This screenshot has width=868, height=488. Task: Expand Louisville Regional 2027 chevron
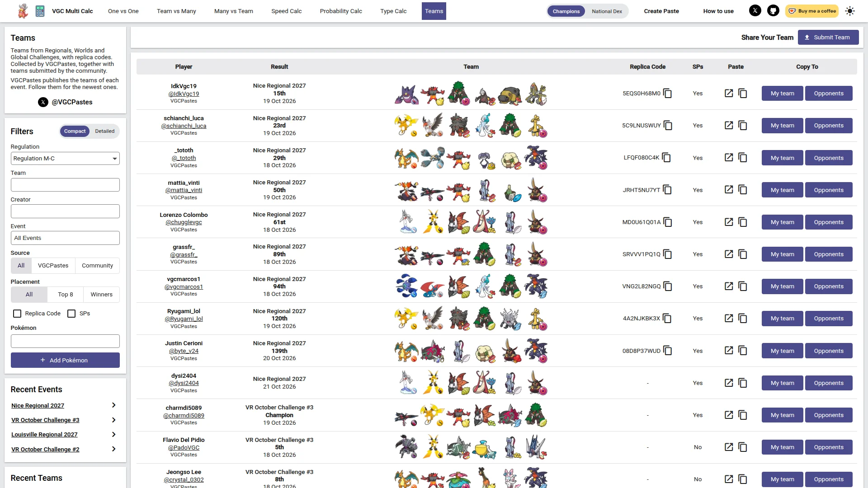(x=113, y=434)
